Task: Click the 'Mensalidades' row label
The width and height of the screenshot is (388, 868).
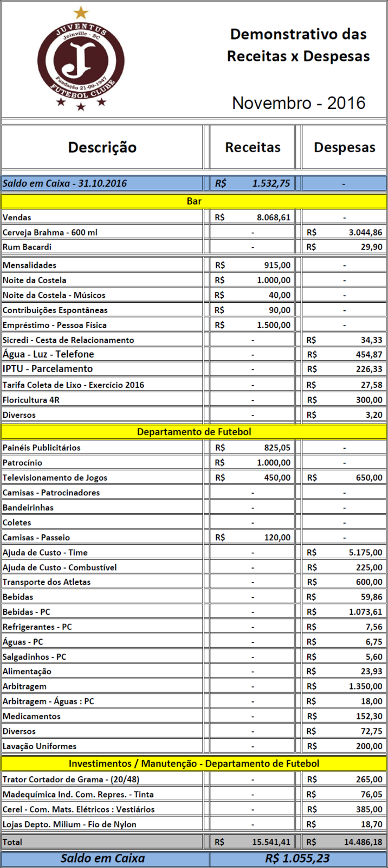Action: (29, 265)
